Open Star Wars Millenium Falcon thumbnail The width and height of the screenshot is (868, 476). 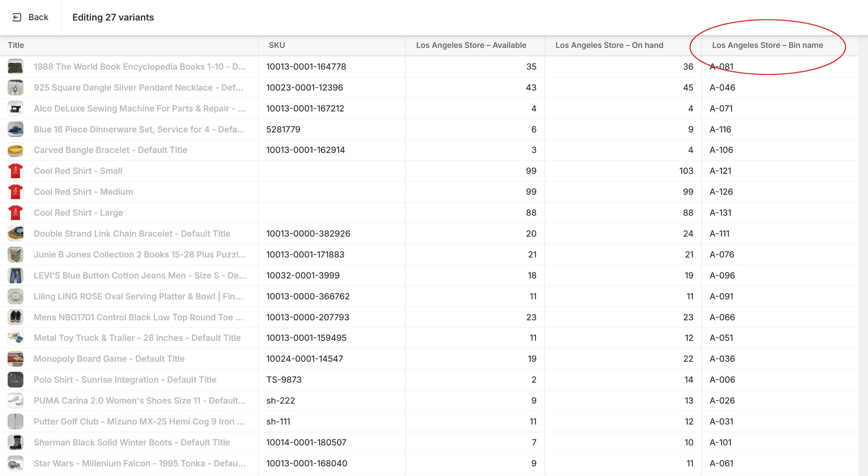(x=15, y=464)
